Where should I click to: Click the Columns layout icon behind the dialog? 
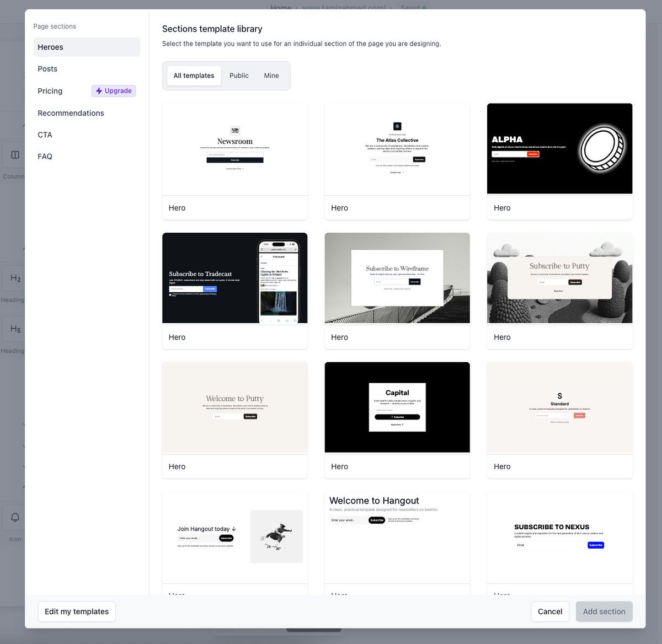point(15,155)
